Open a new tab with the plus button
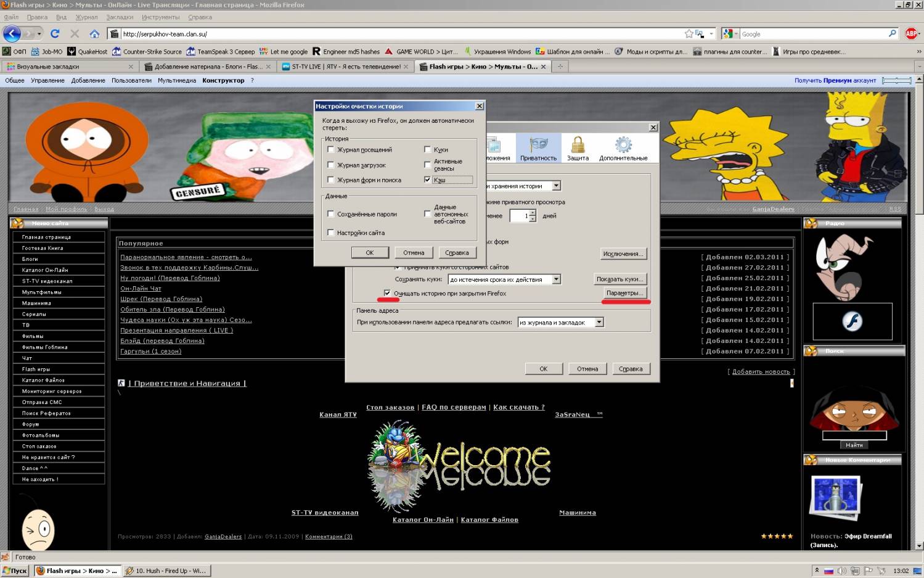 click(x=560, y=66)
